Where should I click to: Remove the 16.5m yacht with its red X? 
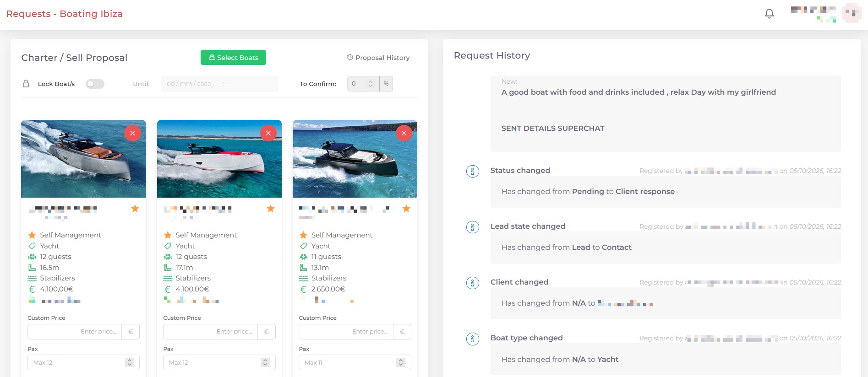pyautogui.click(x=132, y=133)
